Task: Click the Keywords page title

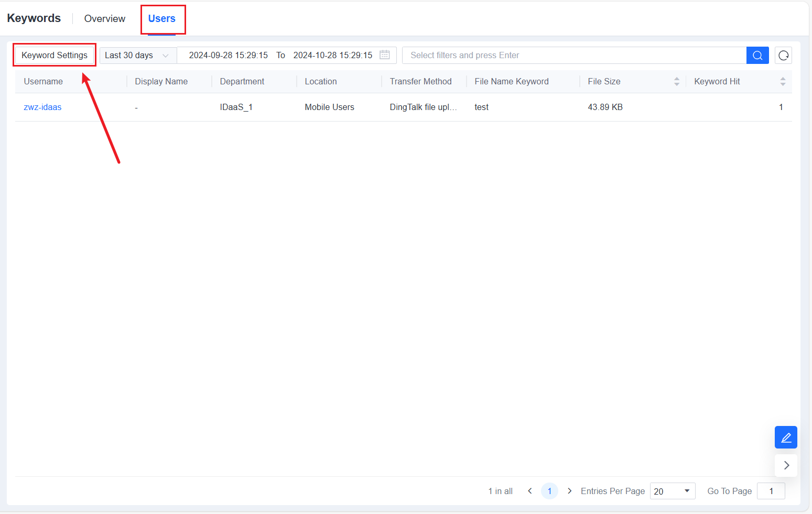Action: pos(34,18)
